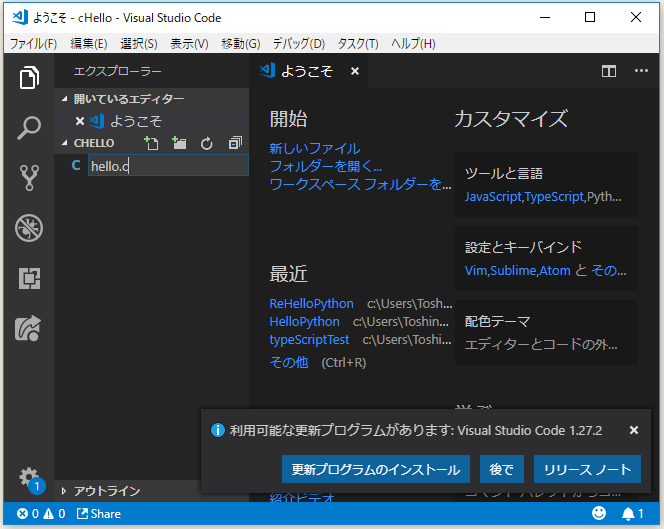Click the C file icon beside hello.c
Screen dimensions: 664x529
tap(76, 165)
